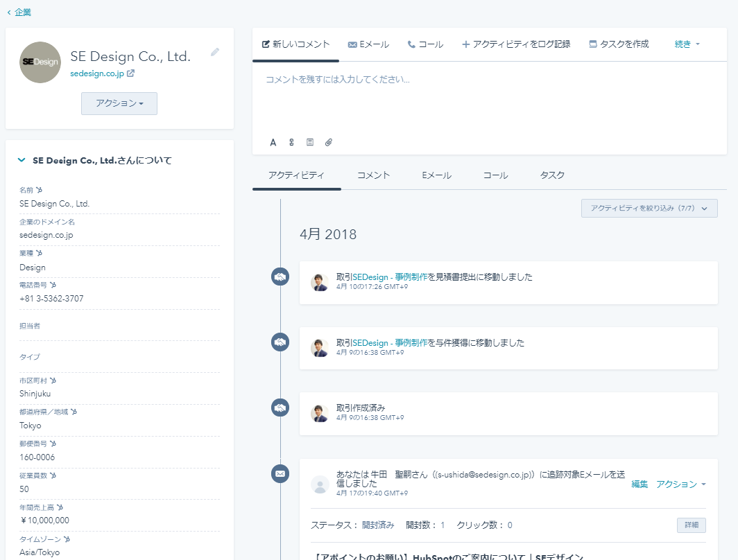The width and height of the screenshot is (738, 560).
Task: Click the 開封済み status text
Action: pyautogui.click(x=378, y=525)
